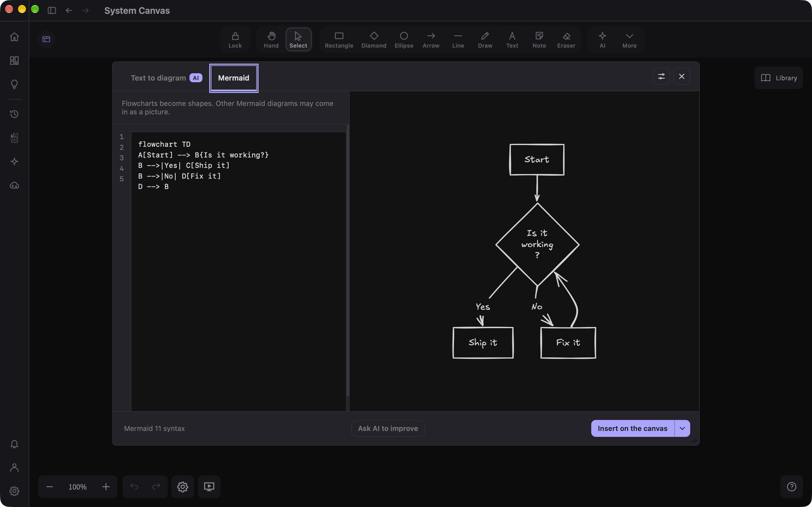The width and height of the screenshot is (812, 507).
Task: Open the Library panel
Action: [778, 78]
